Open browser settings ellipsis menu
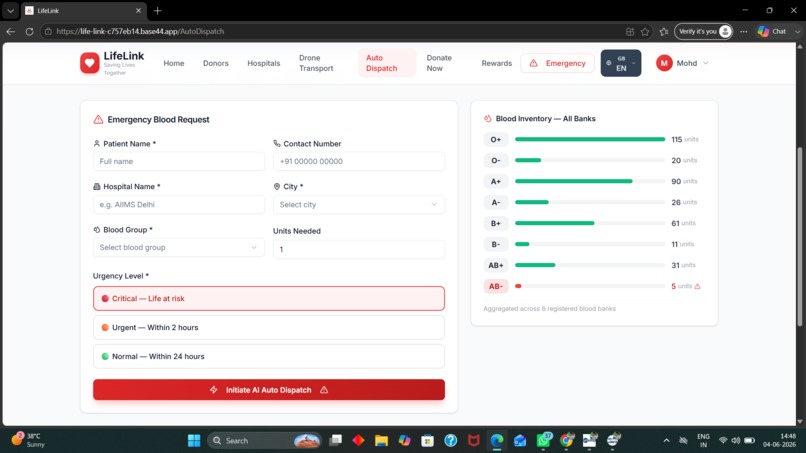 click(x=743, y=31)
